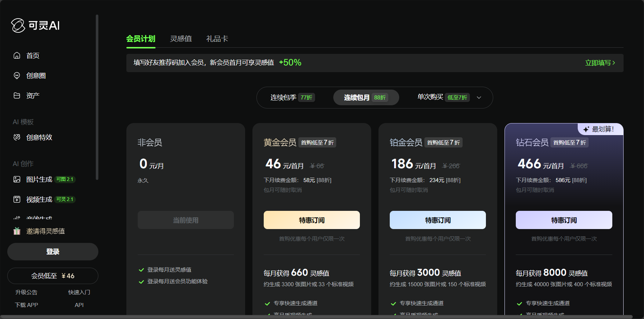Click the 视频生成 video icon
Screen dimensions: 644x319
click(17, 199)
